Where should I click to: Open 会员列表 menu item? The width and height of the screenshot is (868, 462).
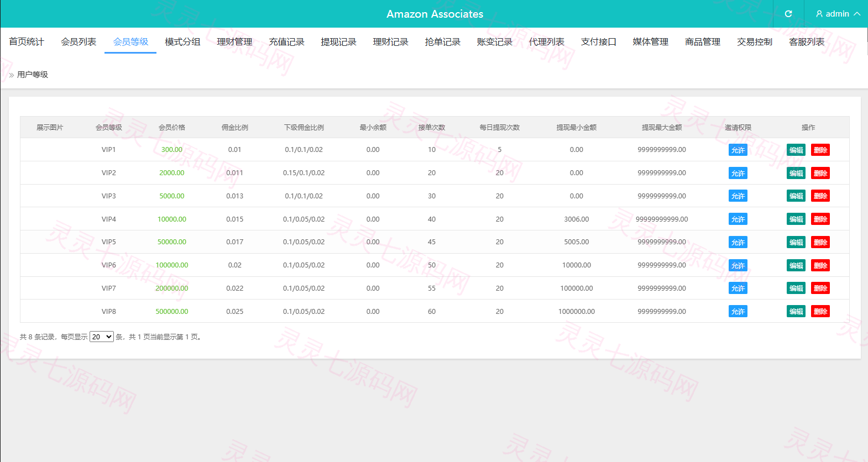point(79,41)
